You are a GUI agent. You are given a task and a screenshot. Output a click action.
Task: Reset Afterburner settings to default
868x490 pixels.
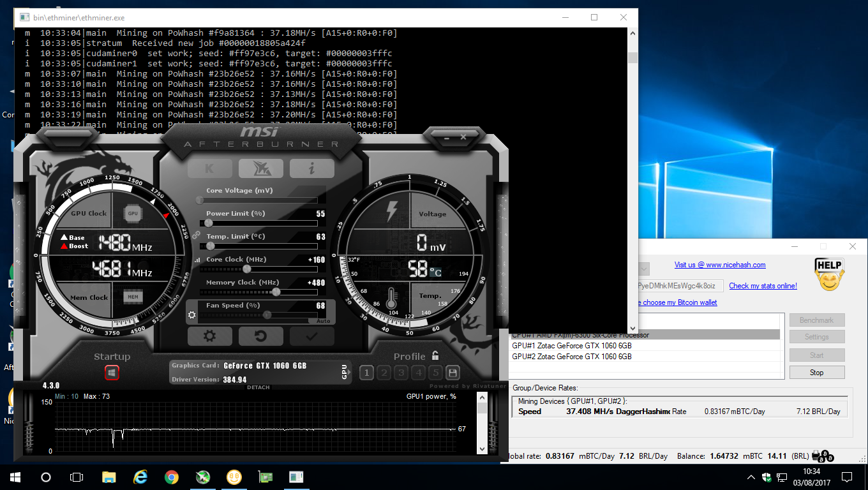click(260, 336)
